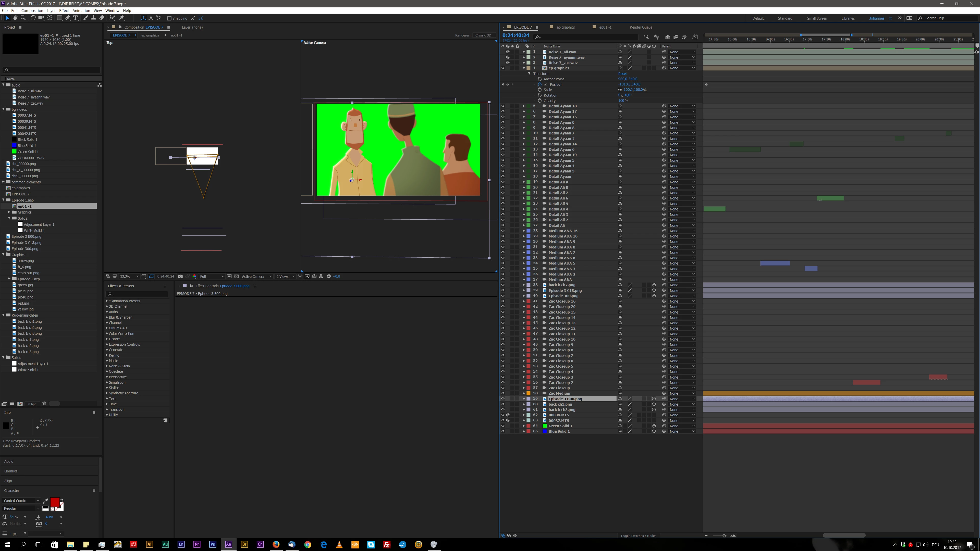The image size is (980, 551).
Task: Click the red fill color swatch
Action: (x=55, y=502)
